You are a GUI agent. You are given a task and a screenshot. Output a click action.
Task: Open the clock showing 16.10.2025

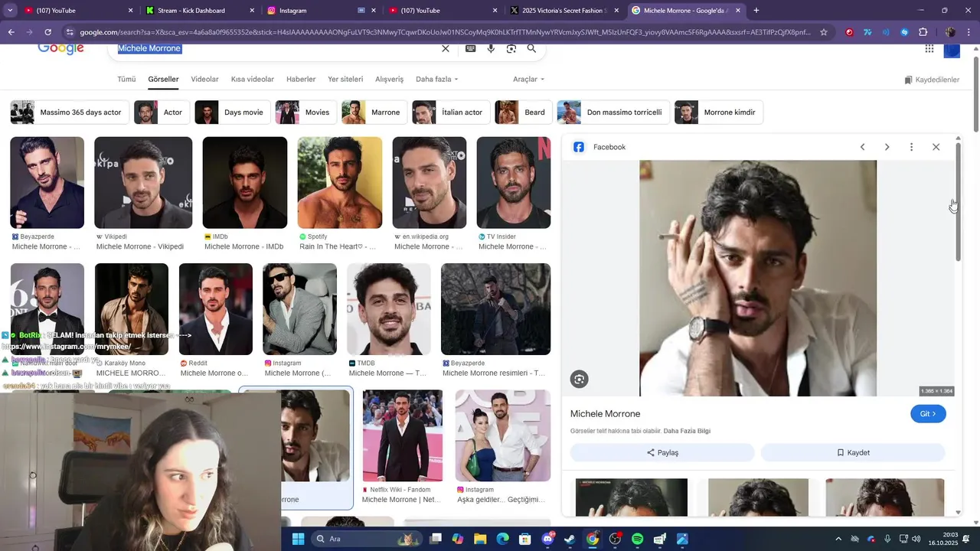[943, 539]
